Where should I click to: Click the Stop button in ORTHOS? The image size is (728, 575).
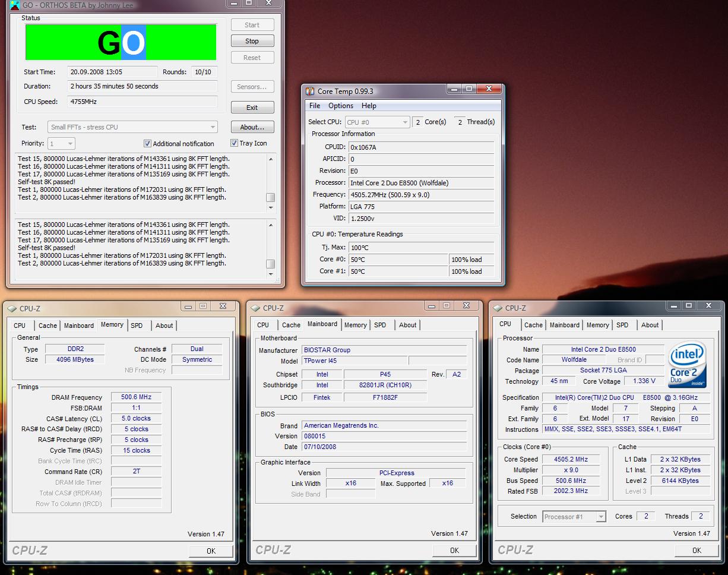point(252,41)
